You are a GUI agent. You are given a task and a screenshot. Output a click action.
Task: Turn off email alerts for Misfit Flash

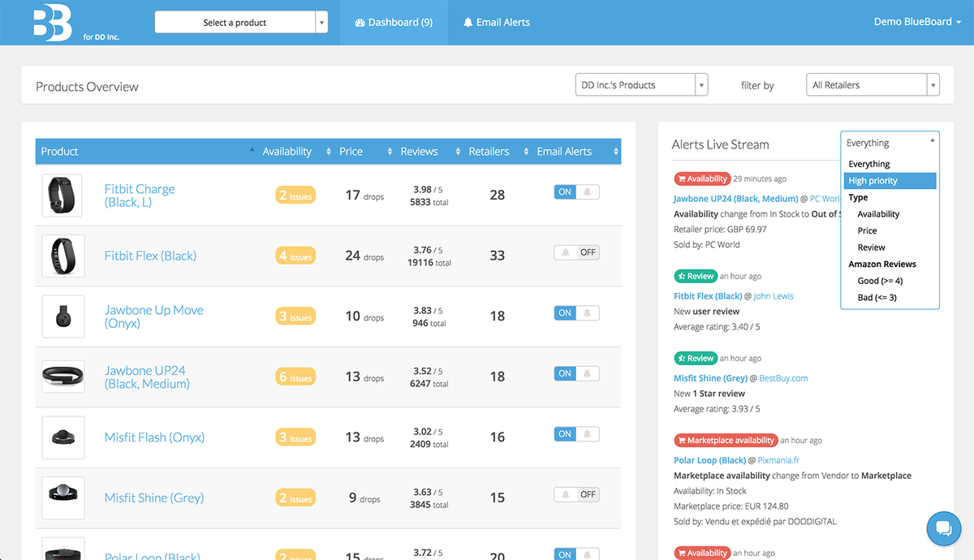click(576, 433)
